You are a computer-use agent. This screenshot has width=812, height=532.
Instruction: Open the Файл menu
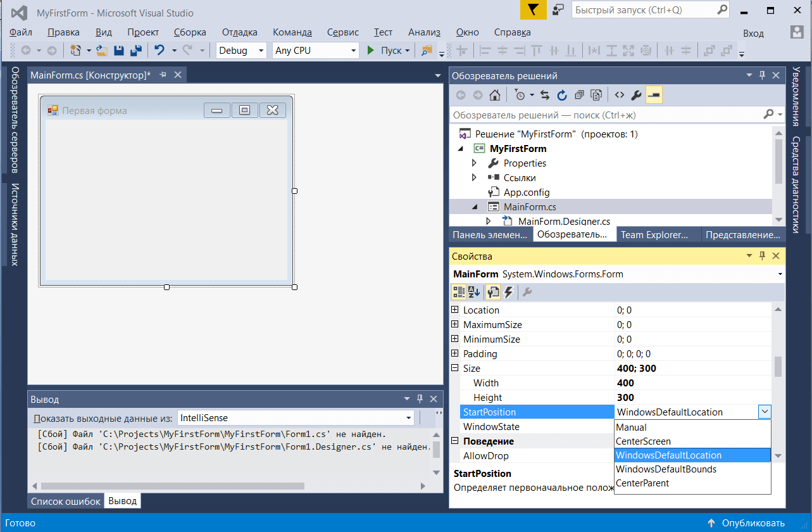point(22,32)
